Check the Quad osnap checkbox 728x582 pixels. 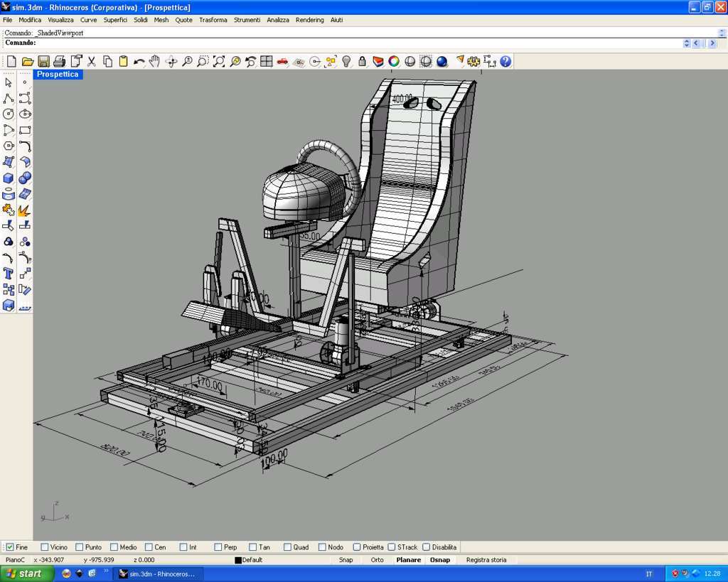287,547
